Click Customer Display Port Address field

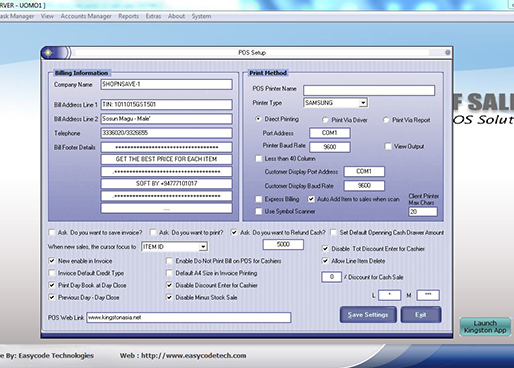coord(364,171)
